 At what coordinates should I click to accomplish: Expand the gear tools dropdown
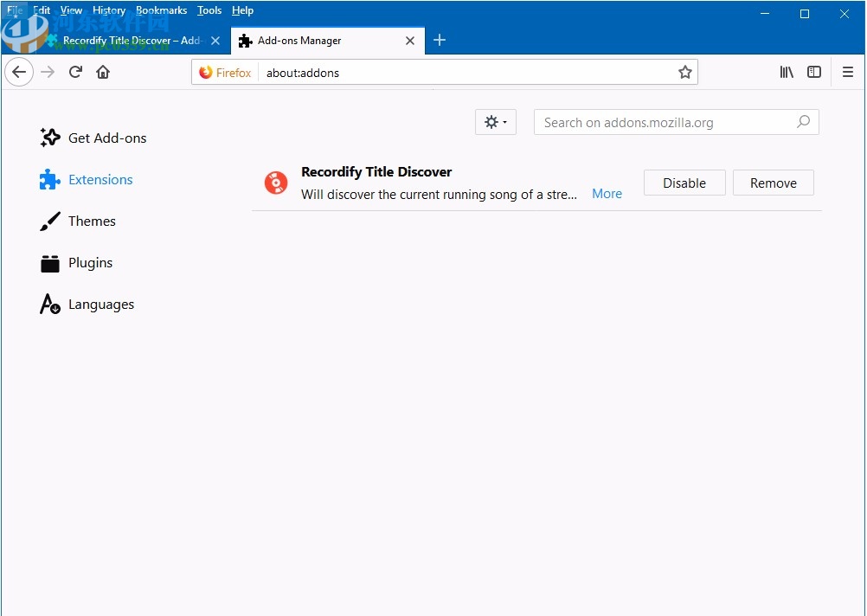click(495, 122)
